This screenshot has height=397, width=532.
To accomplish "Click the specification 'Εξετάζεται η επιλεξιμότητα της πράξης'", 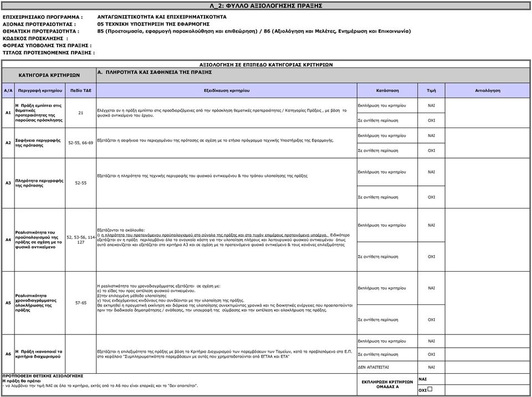I will tap(224, 354).
